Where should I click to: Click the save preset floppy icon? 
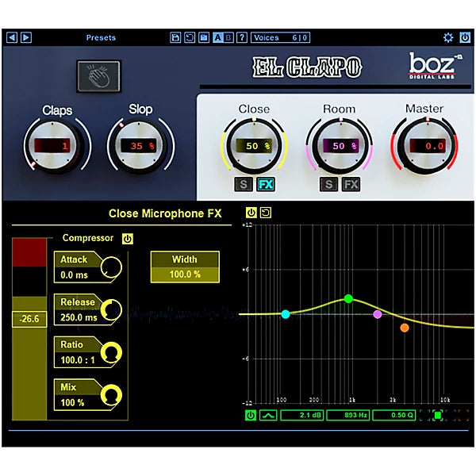pyautogui.click(x=175, y=37)
